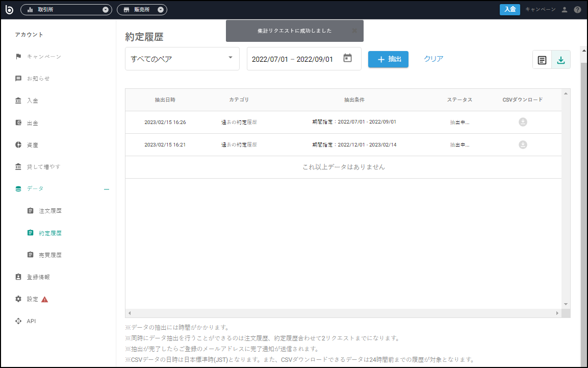
Task: Click the table's scroll right arrow
Action: [557, 313]
